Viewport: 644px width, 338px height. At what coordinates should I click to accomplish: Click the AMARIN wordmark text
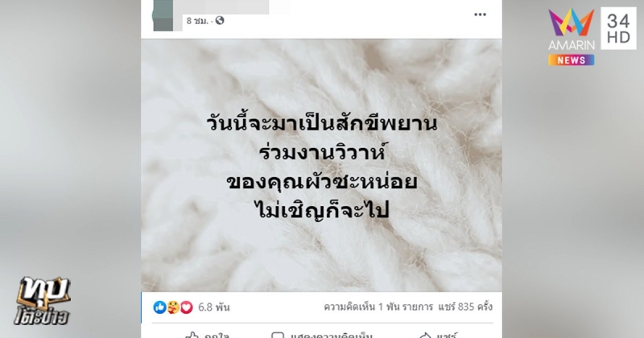coord(572,45)
